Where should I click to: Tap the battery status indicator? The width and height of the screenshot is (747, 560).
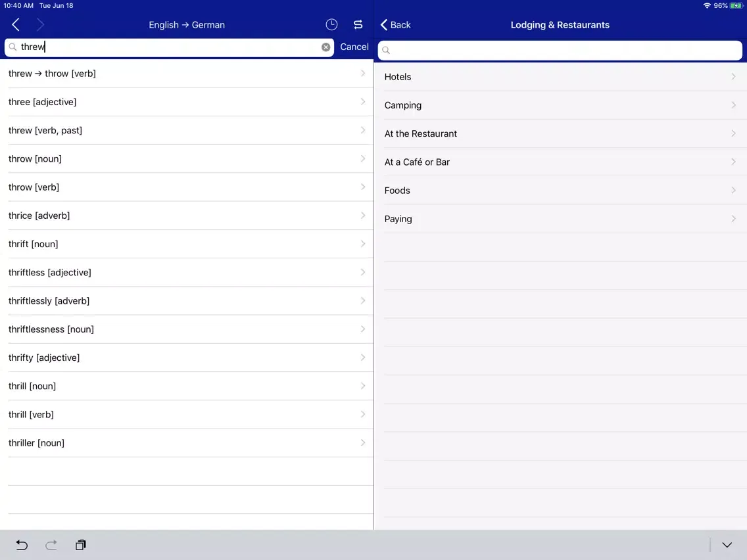tap(736, 6)
